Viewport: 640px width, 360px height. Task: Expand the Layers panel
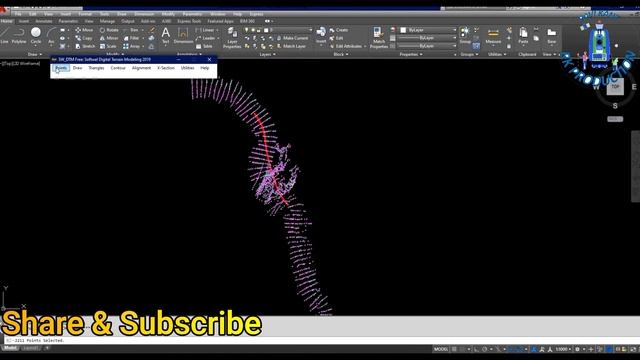267,54
